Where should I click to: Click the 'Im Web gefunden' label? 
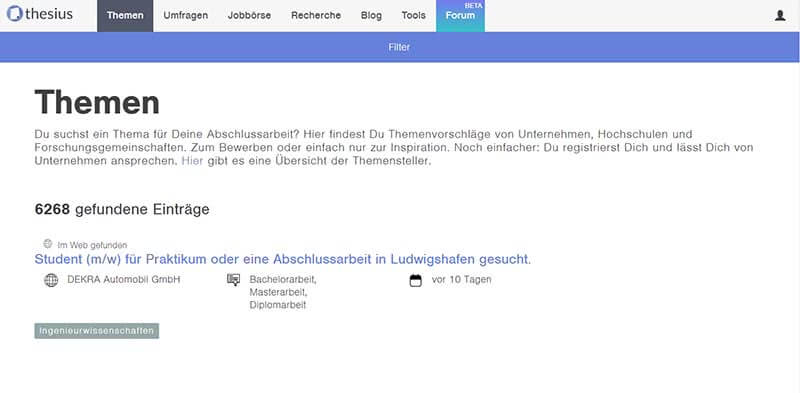click(92, 245)
